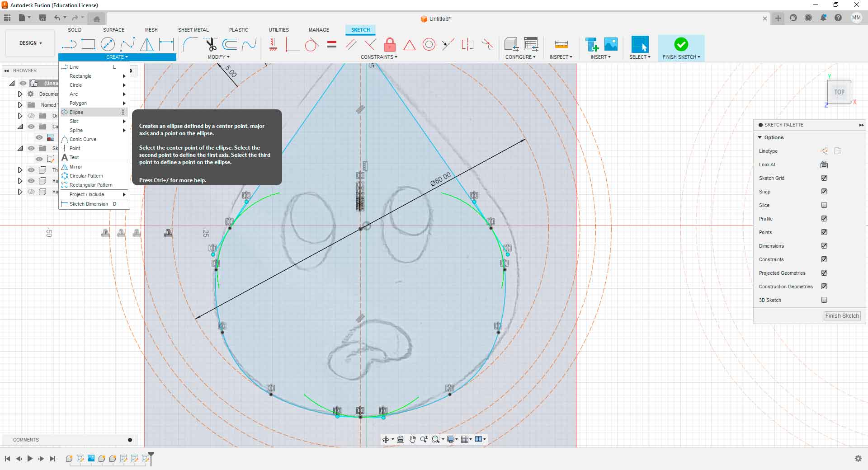868x470 pixels.
Task: Expand the Document Settings browser node
Action: (20, 94)
